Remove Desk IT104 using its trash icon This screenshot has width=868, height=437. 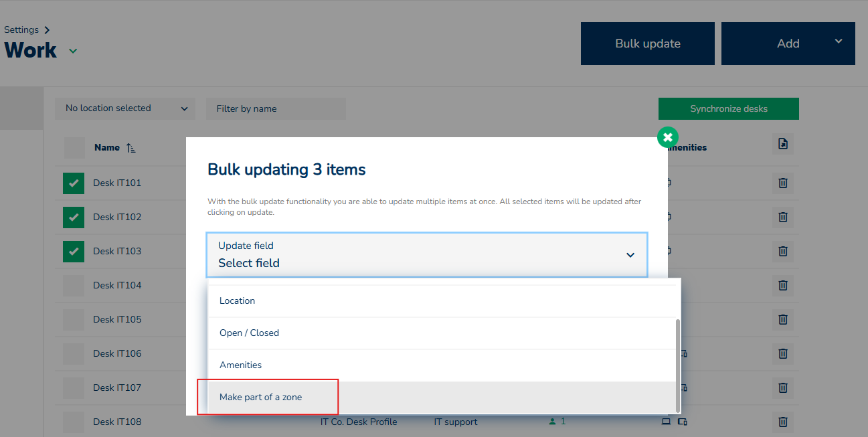click(x=782, y=285)
